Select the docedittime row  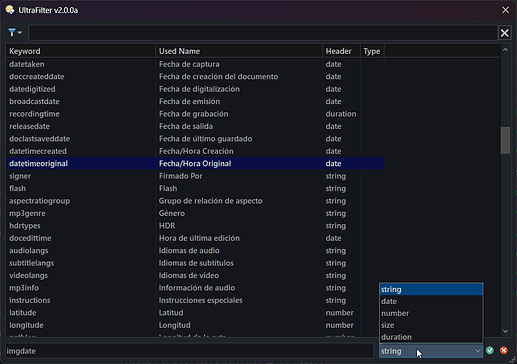point(195,238)
